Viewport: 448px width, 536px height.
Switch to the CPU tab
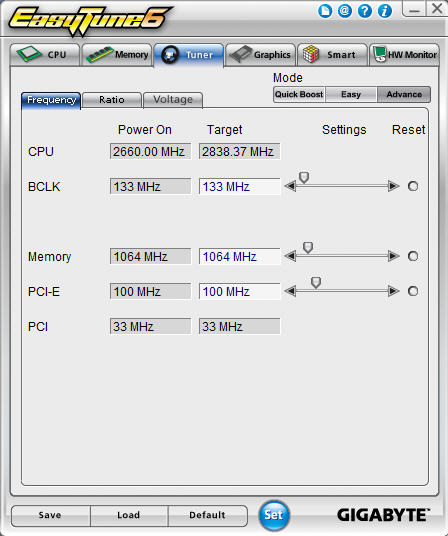click(x=45, y=55)
